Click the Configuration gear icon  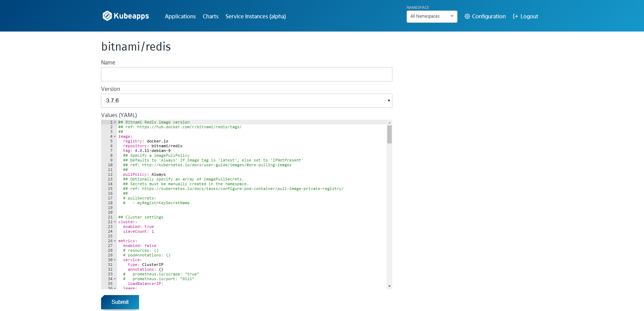click(x=467, y=16)
